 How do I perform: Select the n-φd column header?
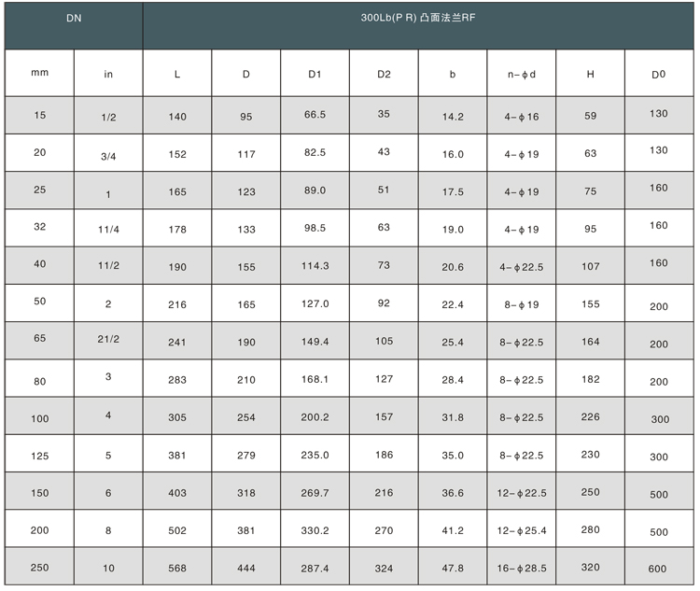tap(522, 73)
